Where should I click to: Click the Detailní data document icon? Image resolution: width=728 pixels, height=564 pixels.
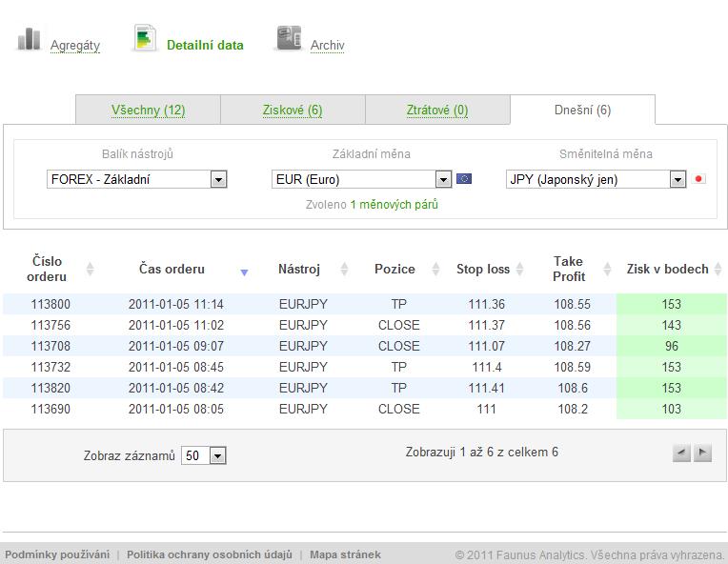pos(145,37)
